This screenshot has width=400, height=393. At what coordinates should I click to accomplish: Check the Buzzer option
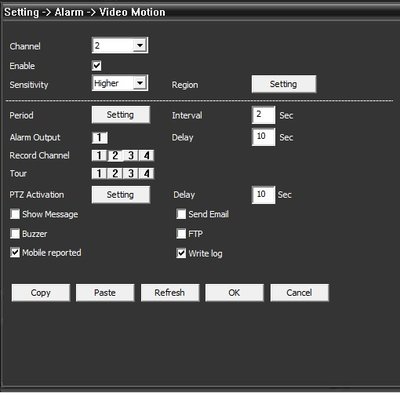15,233
